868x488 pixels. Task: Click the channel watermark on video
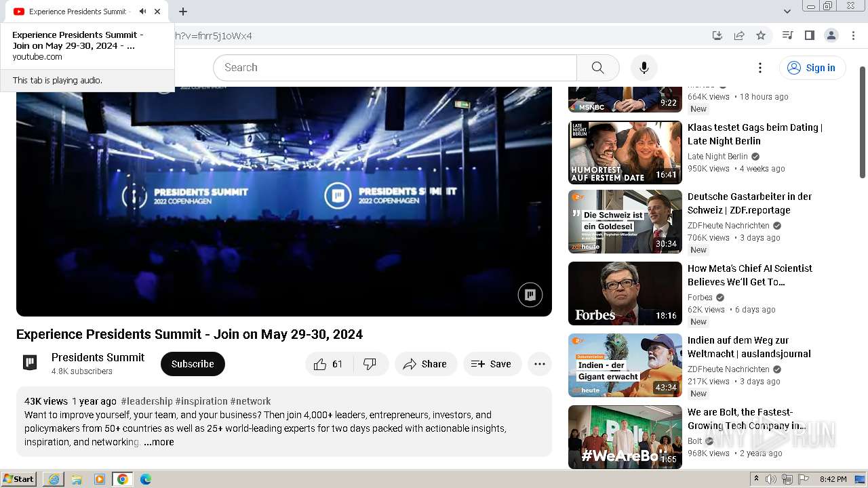click(x=530, y=295)
